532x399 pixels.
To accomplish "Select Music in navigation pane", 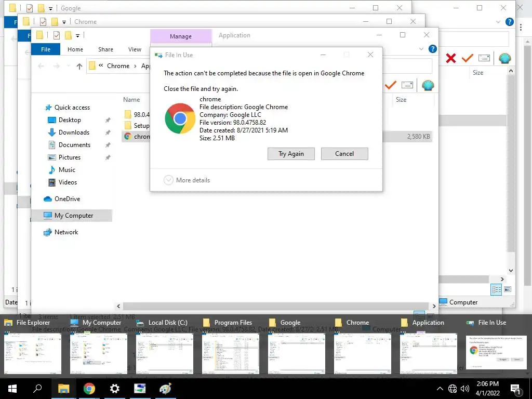I will point(67,170).
